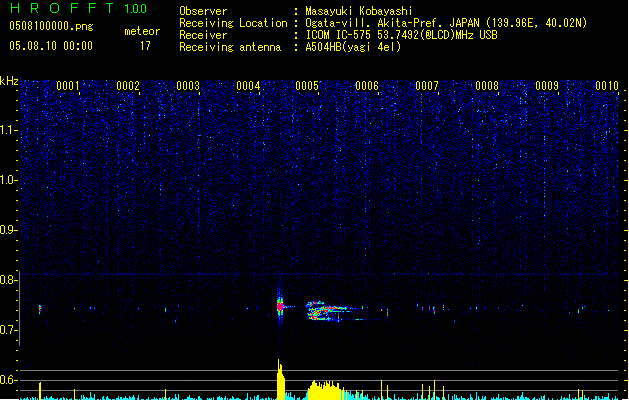Click time marker 0003
The height and width of the screenshot is (400, 629).
188,85
